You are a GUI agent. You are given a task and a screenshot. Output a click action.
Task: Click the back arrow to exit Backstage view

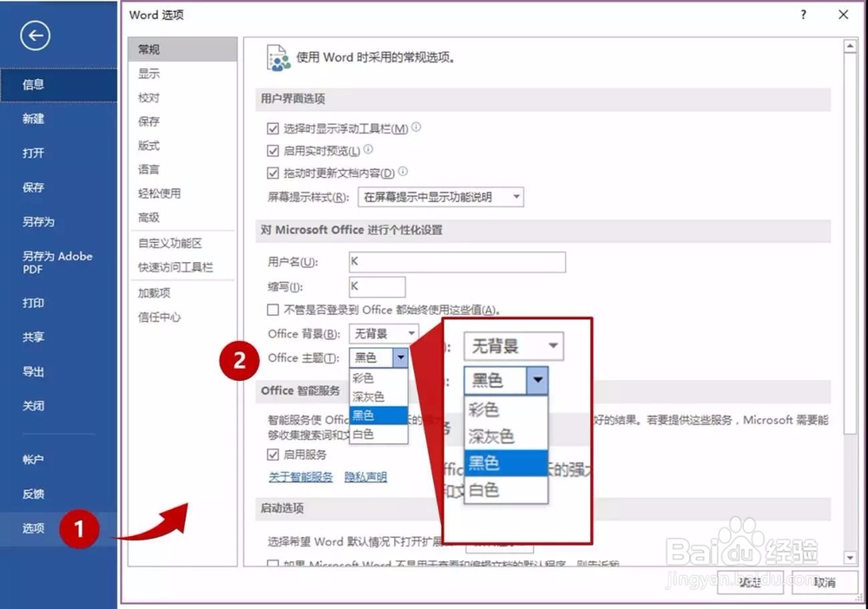pos(34,36)
